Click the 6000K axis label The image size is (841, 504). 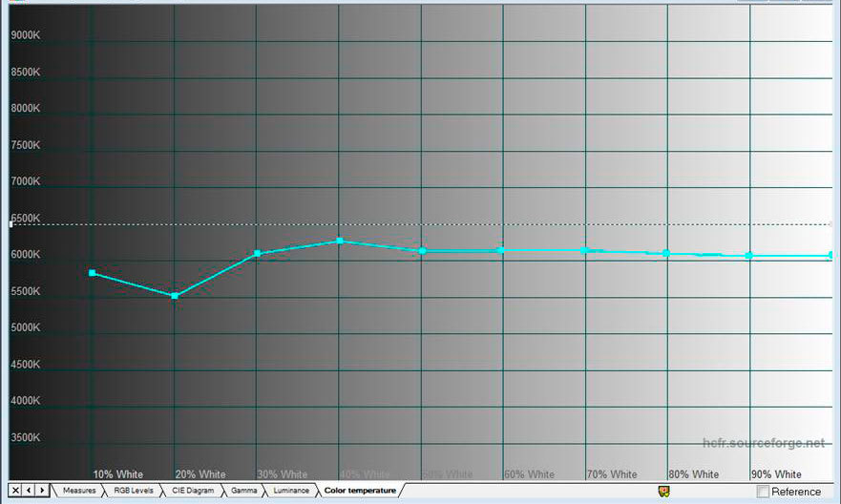pos(25,254)
